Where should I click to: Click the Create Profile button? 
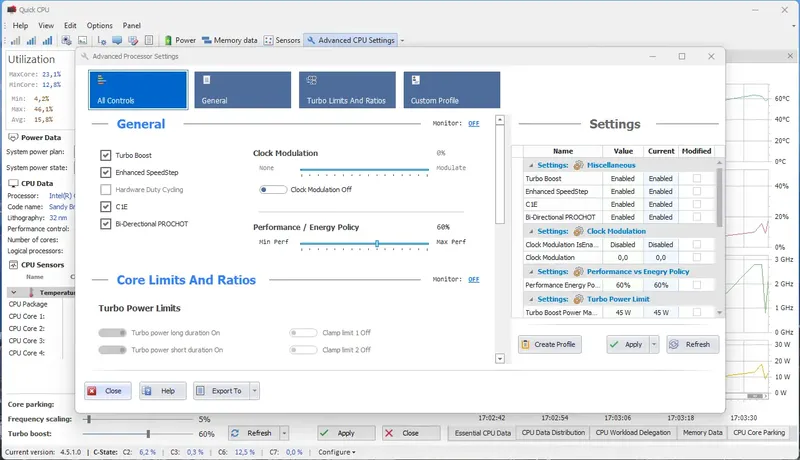pos(549,344)
